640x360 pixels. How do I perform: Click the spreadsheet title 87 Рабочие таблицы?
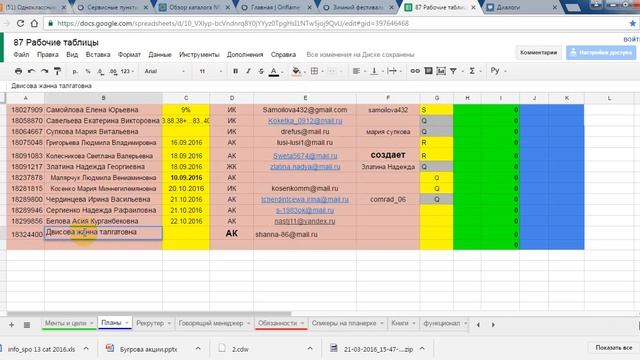tap(56, 42)
